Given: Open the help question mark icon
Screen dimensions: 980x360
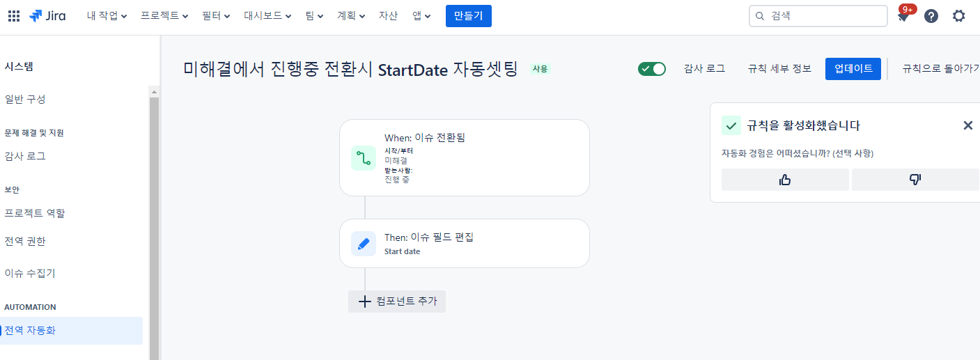Looking at the screenshot, I should click(x=931, y=16).
